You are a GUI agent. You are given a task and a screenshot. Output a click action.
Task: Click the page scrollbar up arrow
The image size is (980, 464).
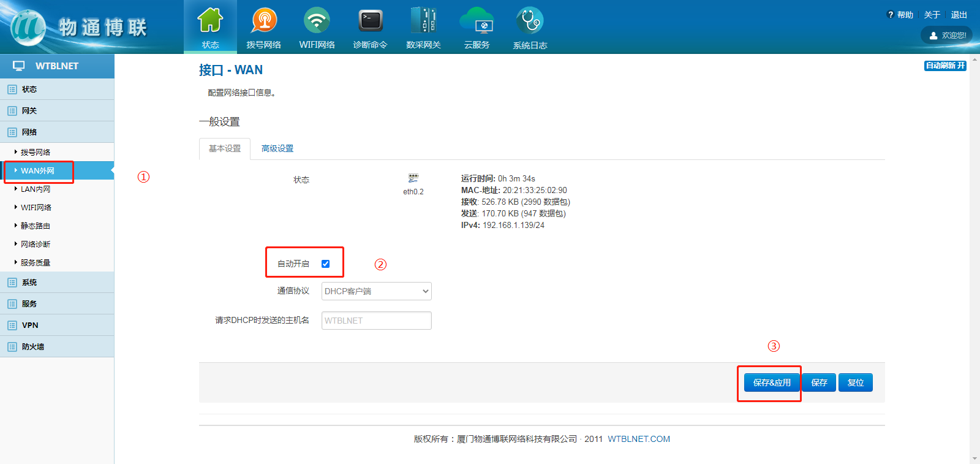974,59
